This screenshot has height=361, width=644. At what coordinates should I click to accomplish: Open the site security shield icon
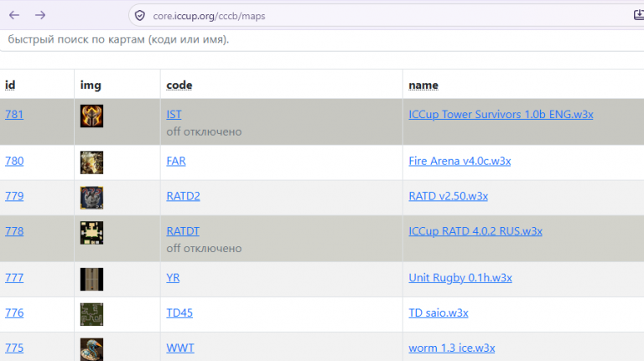point(140,16)
